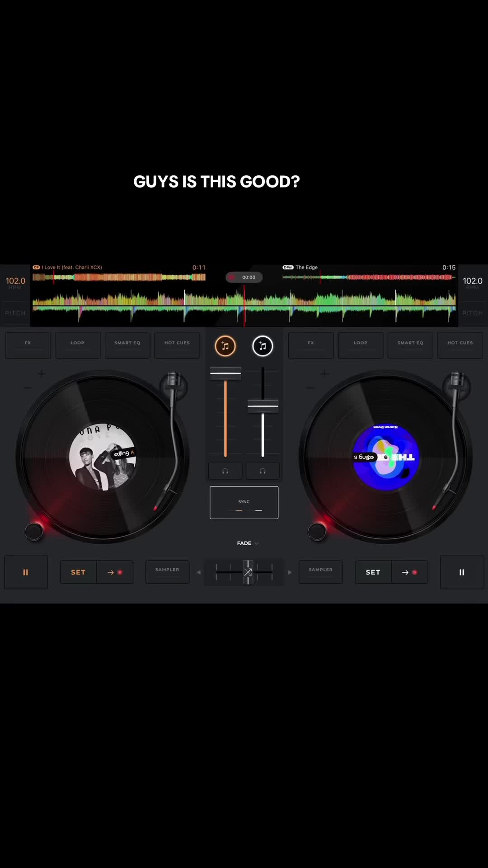Click deck B pitch plus icon
This screenshot has width=488, height=868.
pyautogui.click(x=324, y=373)
